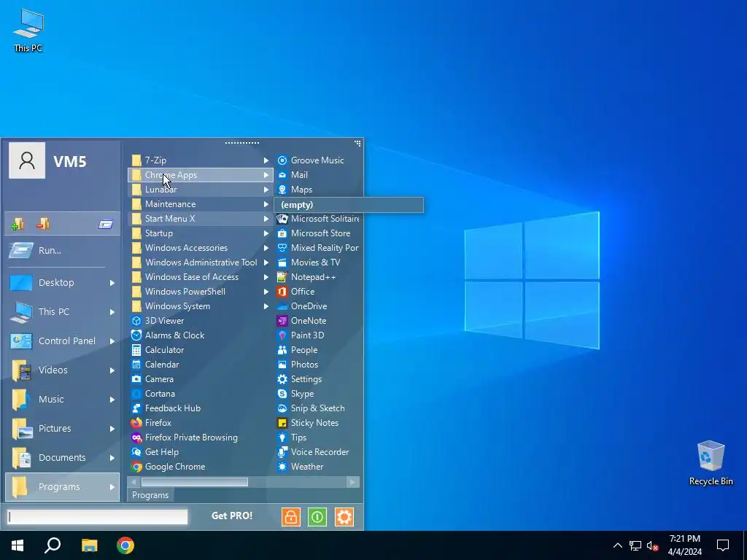Open Paint 3D icon

pyautogui.click(x=282, y=335)
